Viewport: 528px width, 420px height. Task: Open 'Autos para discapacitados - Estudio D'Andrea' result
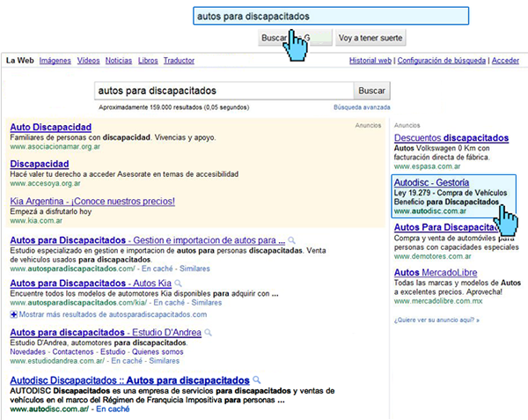106,332
